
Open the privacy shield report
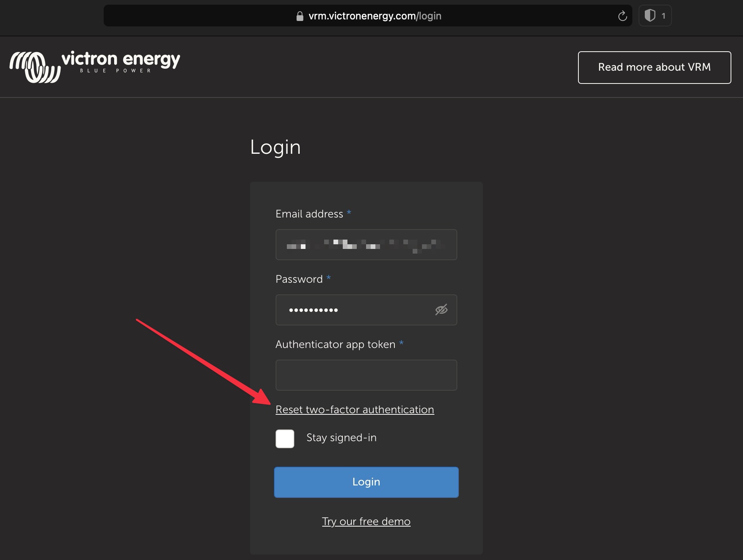pos(650,16)
